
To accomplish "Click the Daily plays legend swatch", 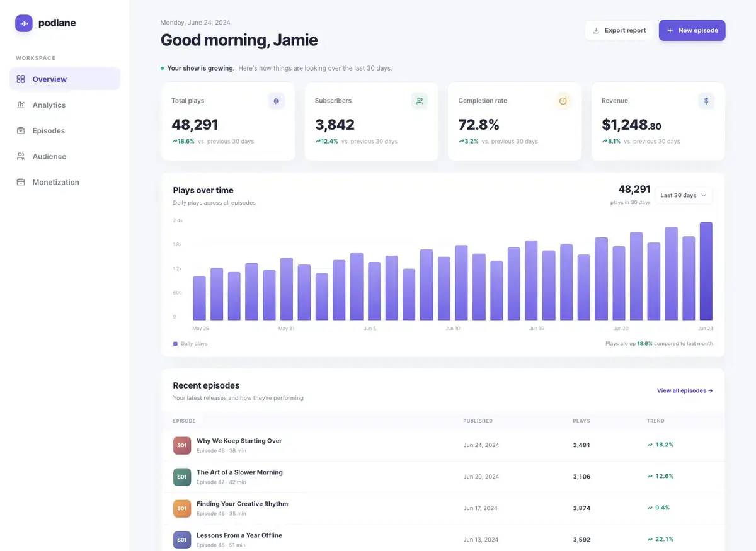I will [x=175, y=344].
